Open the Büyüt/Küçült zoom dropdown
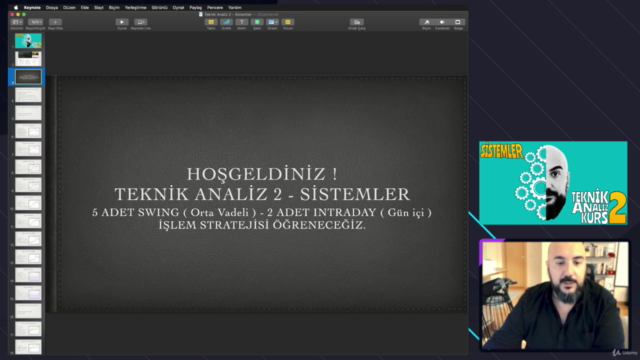This screenshot has height=360, width=640. (x=36, y=22)
